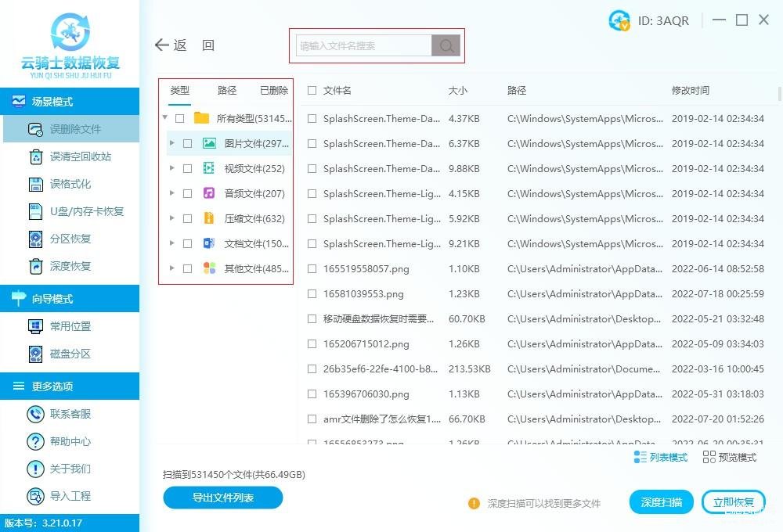Image resolution: width=783 pixels, height=532 pixels.
Task: Click the 文档文件 document type icon
Action: (209, 243)
